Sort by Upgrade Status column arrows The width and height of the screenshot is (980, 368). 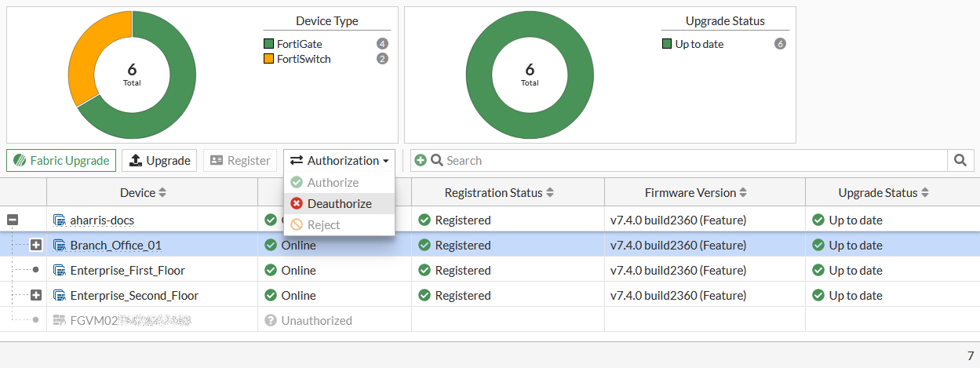pyautogui.click(x=925, y=192)
